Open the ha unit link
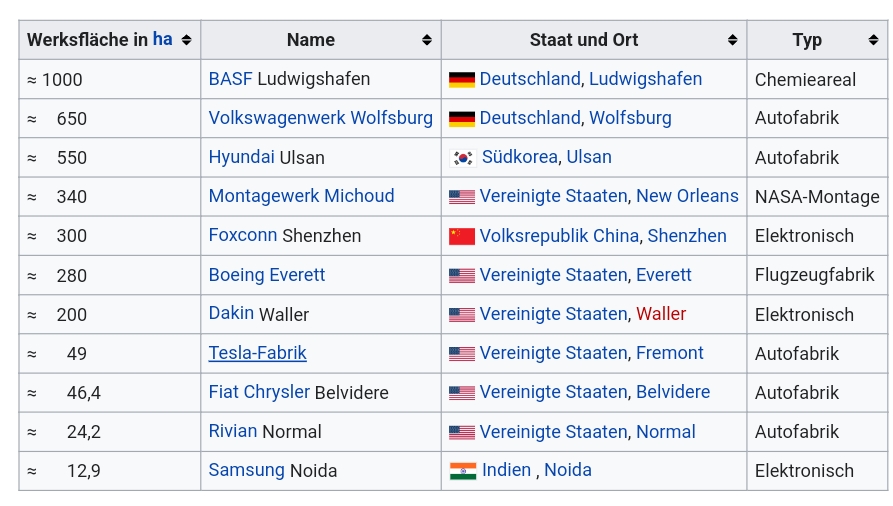This screenshot has height=506, width=893. click(162, 39)
